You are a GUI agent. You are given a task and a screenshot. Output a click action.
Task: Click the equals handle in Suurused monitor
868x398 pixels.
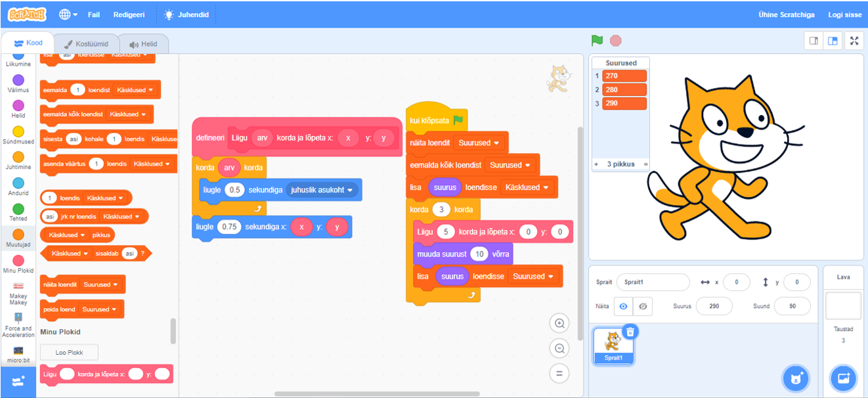tap(645, 164)
